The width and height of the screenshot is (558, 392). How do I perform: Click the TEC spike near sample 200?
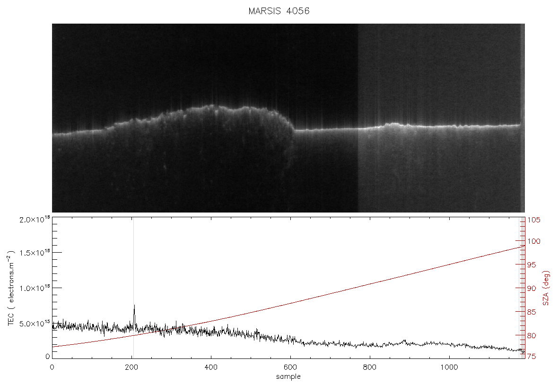(x=134, y=313)
